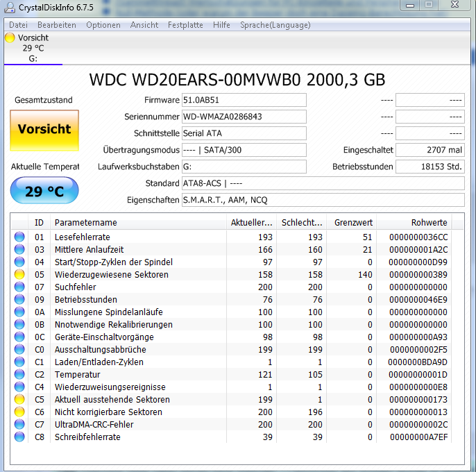Click blue status icon for Suchfehler
The width and height of the screenshot is (476, 472).
19,287
